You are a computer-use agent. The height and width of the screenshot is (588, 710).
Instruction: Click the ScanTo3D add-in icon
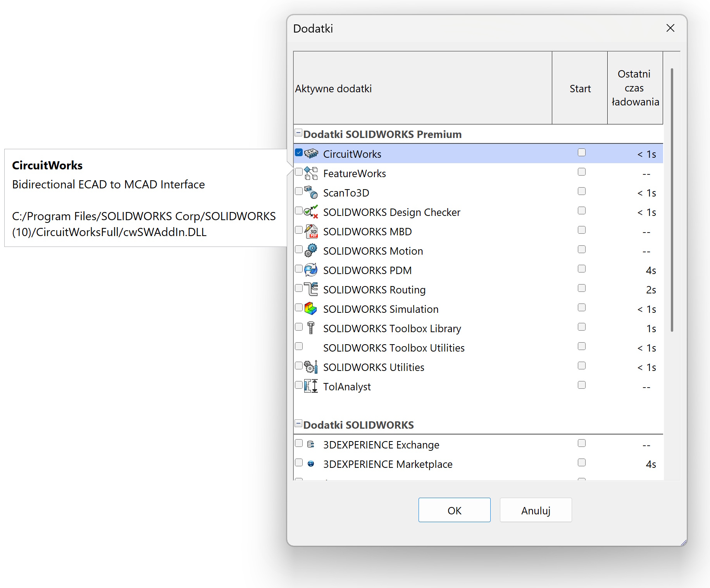pyautogui.click(x=311, y=192)
